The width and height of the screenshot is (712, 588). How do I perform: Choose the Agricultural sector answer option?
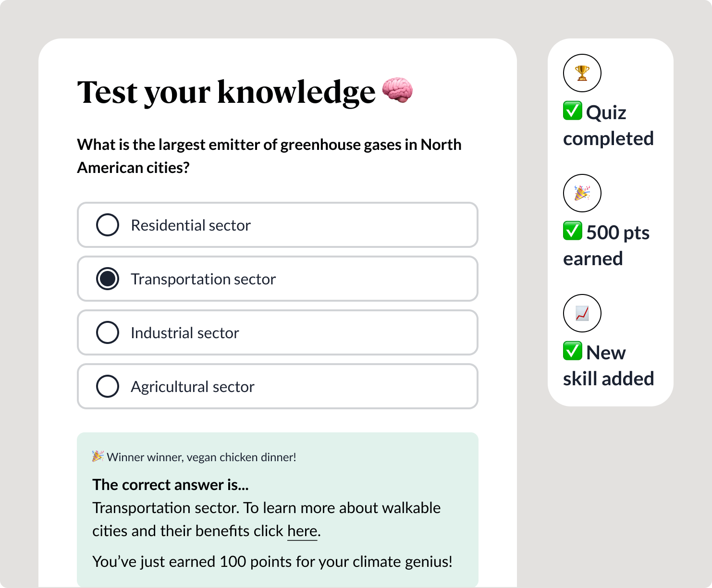point(278,386)
